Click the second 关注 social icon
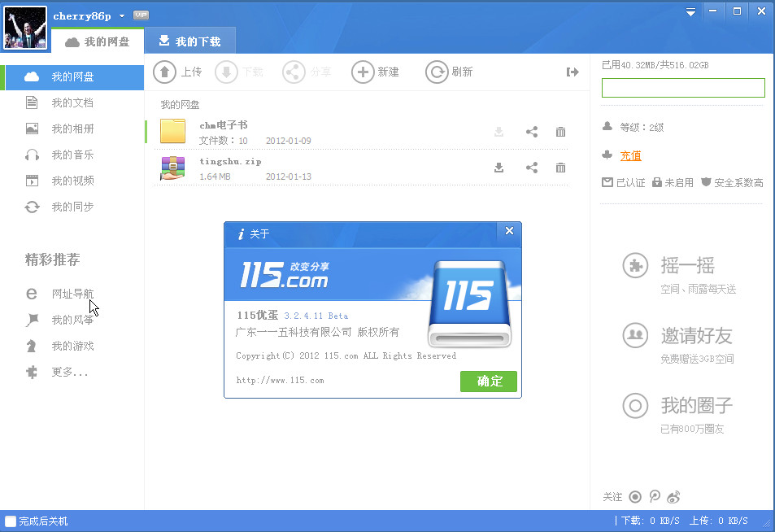Screen dimensions: 775x532 click(655, 496)
